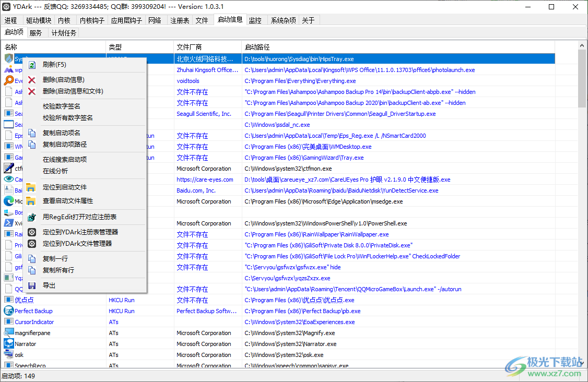Click the red X beside 删除(启动信息)
This screenshot has width=588, height=382.
coord(32,80)
